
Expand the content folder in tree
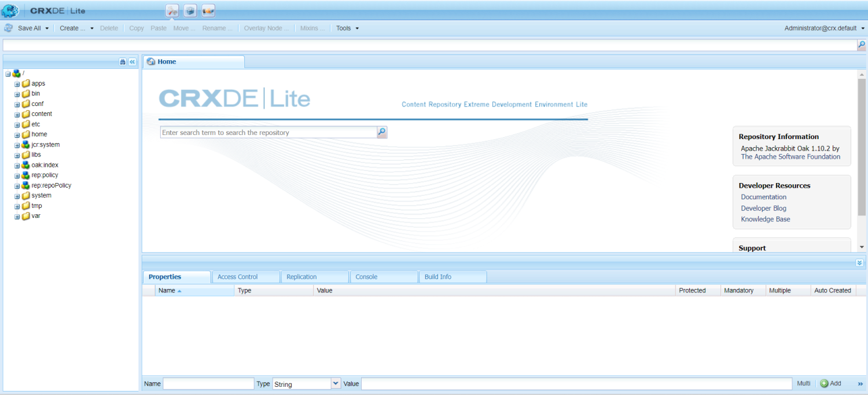17,114
